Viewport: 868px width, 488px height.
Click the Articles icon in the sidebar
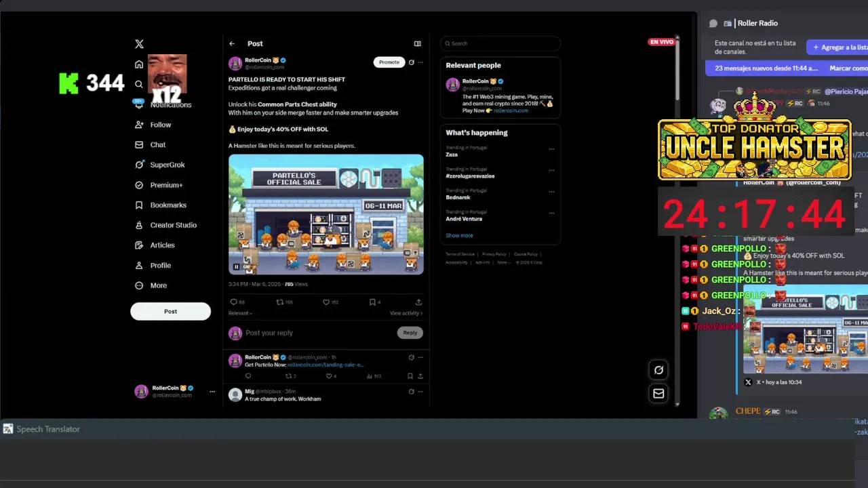(x=139, y=245)
